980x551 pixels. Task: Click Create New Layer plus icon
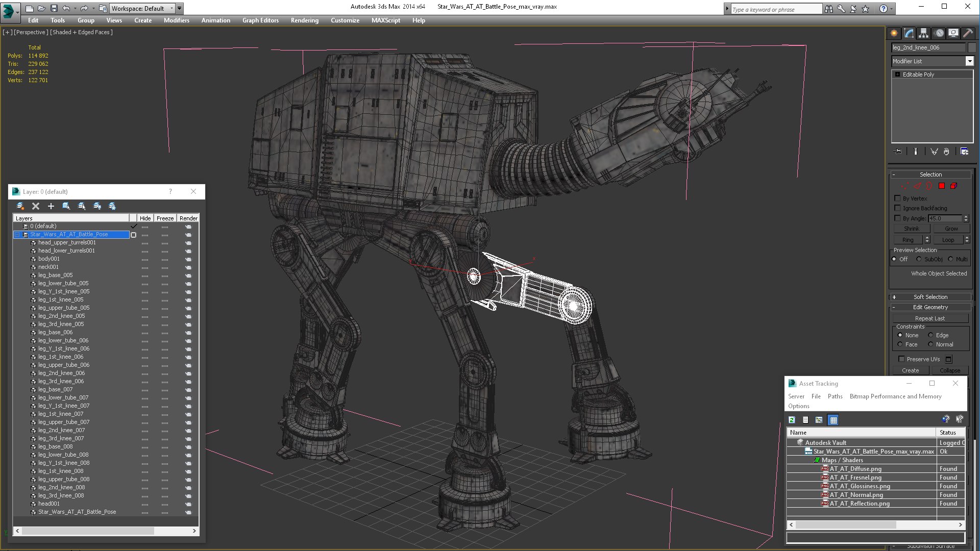point(51,206)
